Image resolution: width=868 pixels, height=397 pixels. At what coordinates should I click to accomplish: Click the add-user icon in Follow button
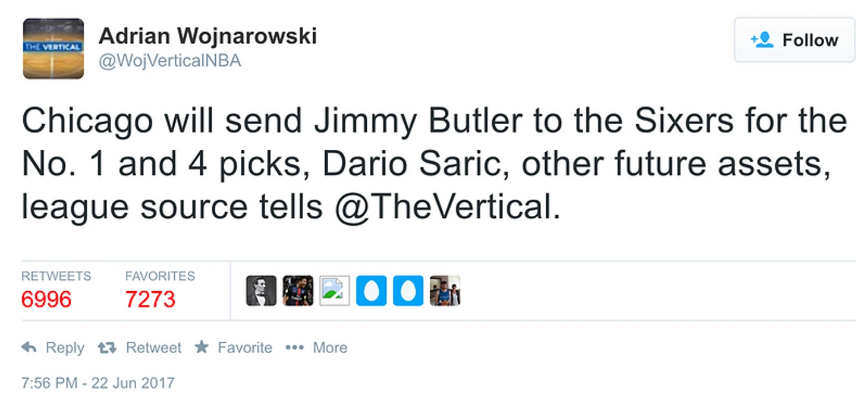(x=762, y=40)
